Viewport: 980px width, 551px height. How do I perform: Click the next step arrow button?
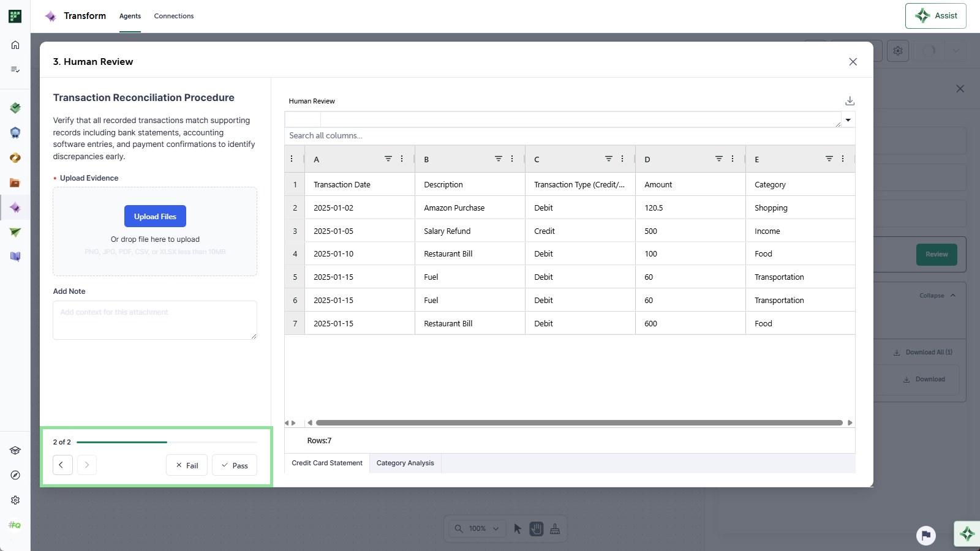87,465
